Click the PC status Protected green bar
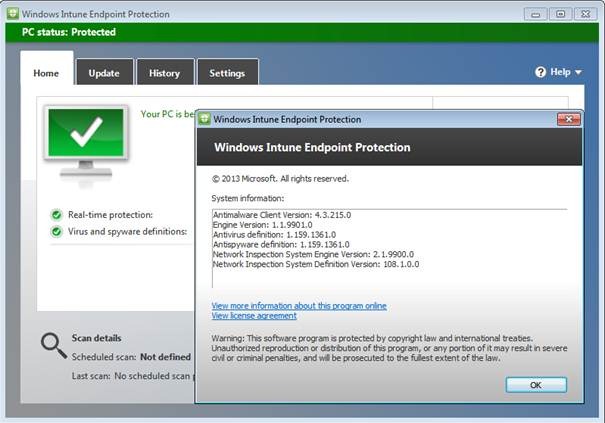This screenshot has height=423, width=605. [300, 32]
